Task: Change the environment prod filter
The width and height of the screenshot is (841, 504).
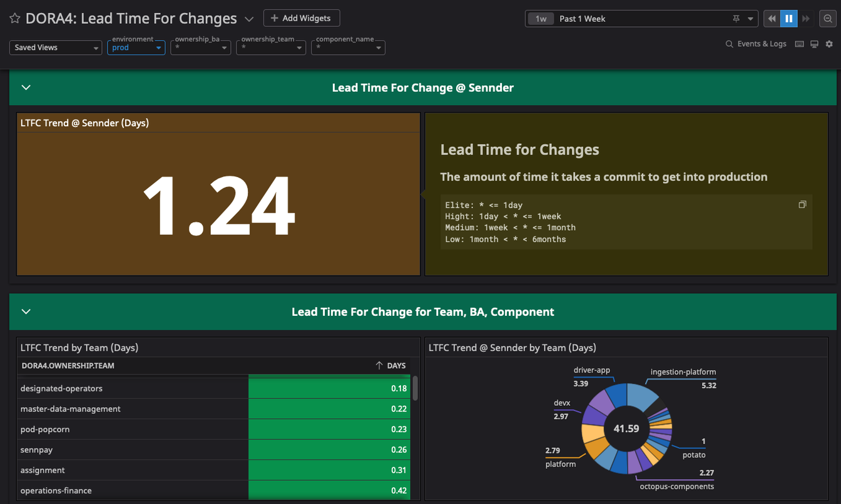Action: pyautogui.click(x=136, y=48)
